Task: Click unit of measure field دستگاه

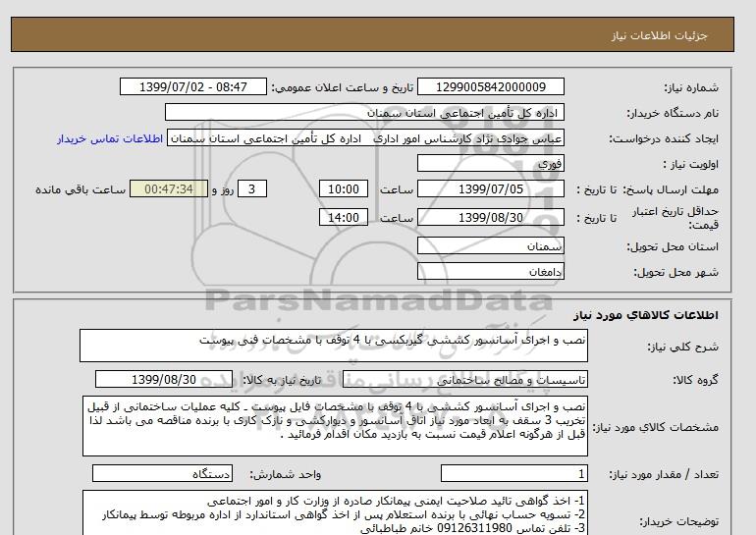Action: (x=162, y=473)
